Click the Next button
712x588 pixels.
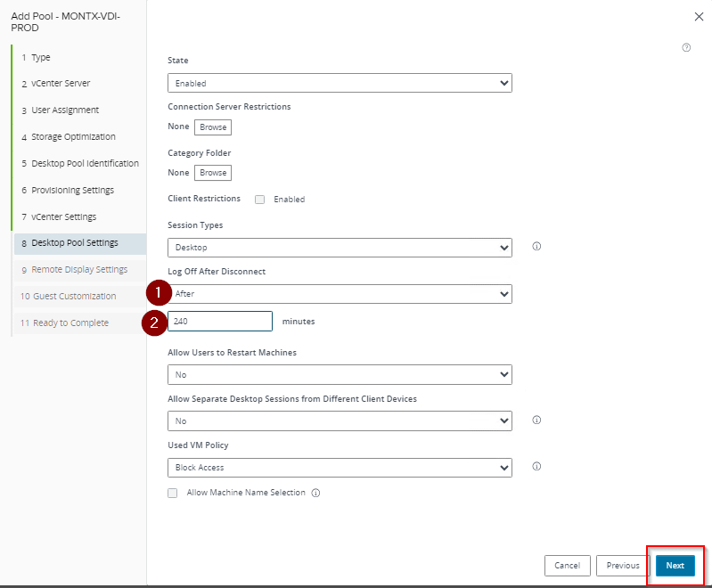click(675, 566)
